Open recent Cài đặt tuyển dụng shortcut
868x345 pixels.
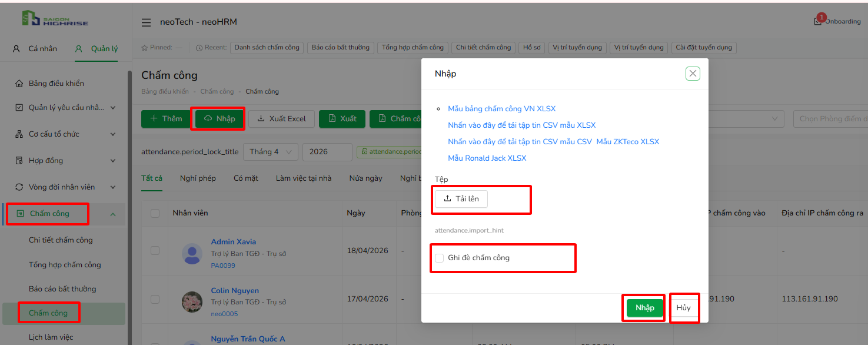(x=704, y=48)
